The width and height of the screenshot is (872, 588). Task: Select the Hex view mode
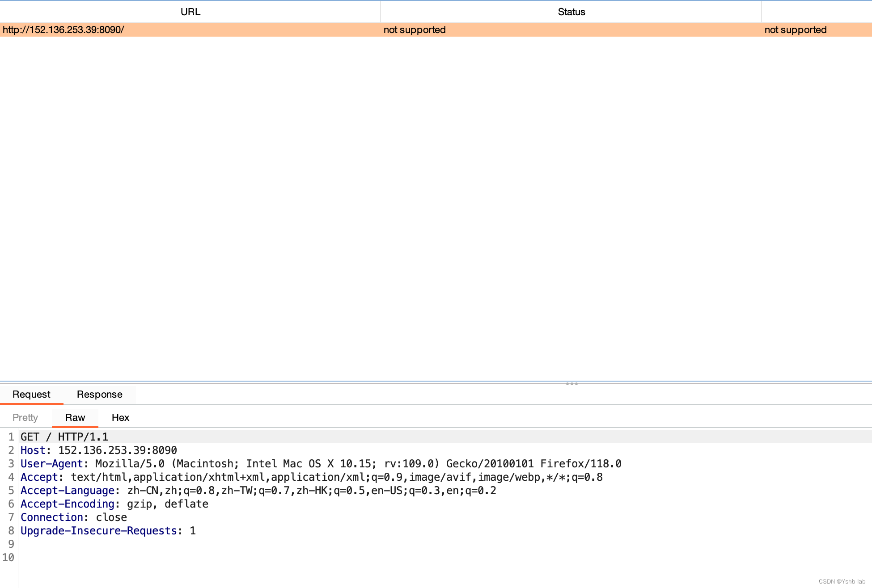tap(120, 417)
